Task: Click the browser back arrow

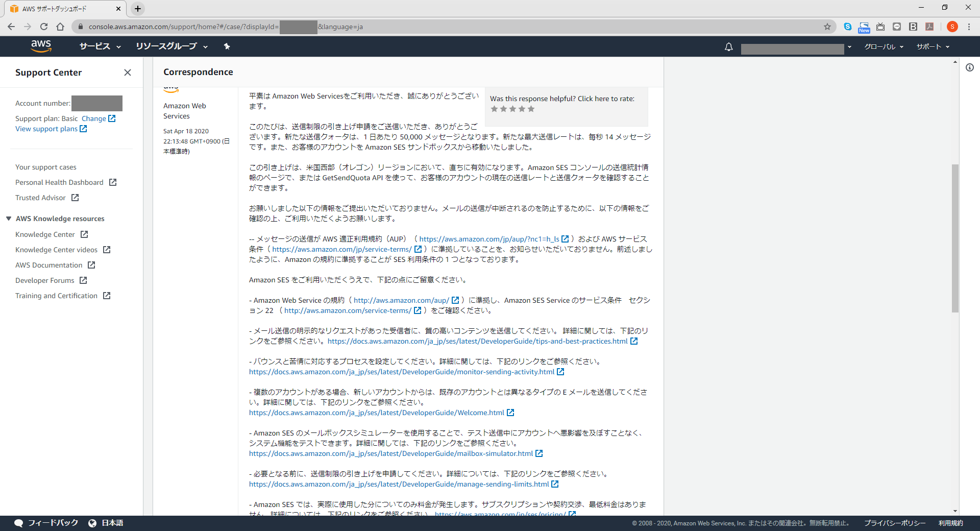Action: (x=11, y=27)
